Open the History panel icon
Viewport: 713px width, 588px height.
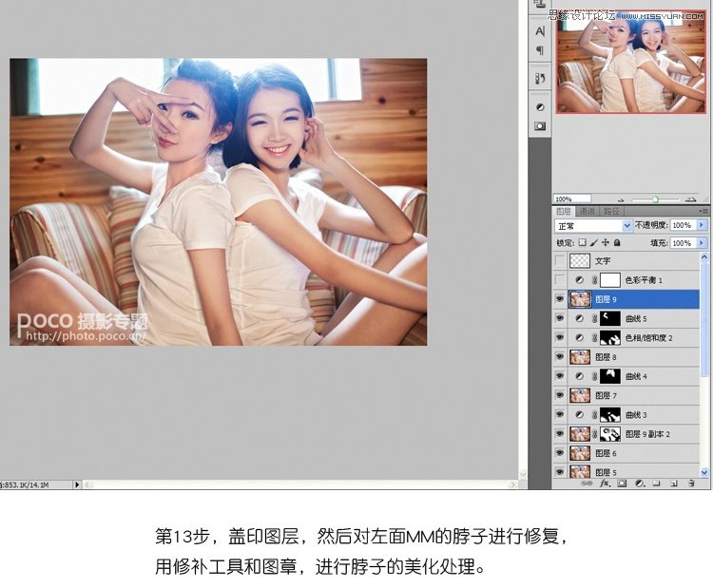pos(540,79)
